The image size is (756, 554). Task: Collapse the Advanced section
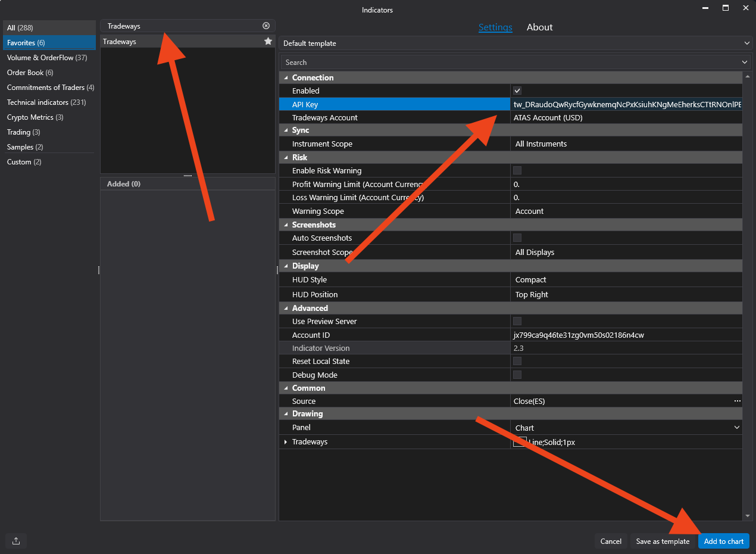pyautogui.click(x=286, y=308)
